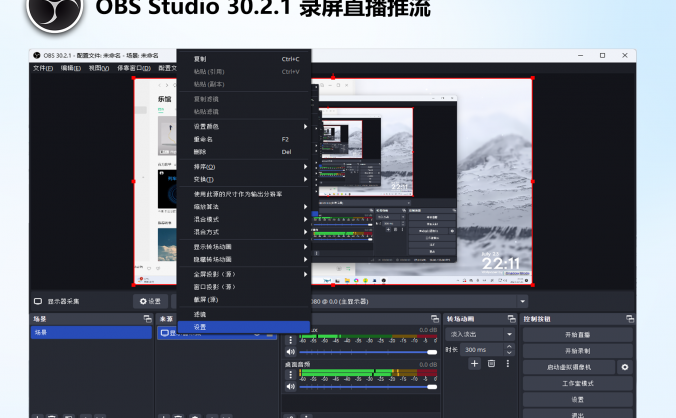Mute the 桌面音频 speaker icon

pos(291,387)
